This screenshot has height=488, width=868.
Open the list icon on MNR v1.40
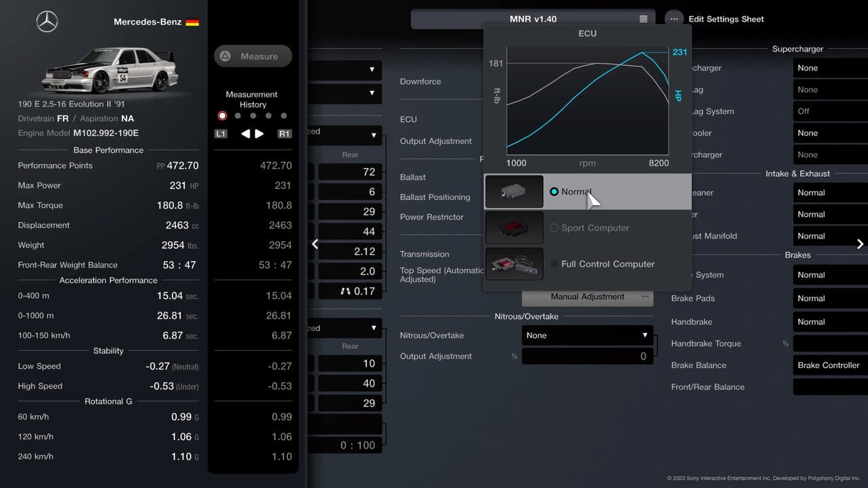coord(644,19)
